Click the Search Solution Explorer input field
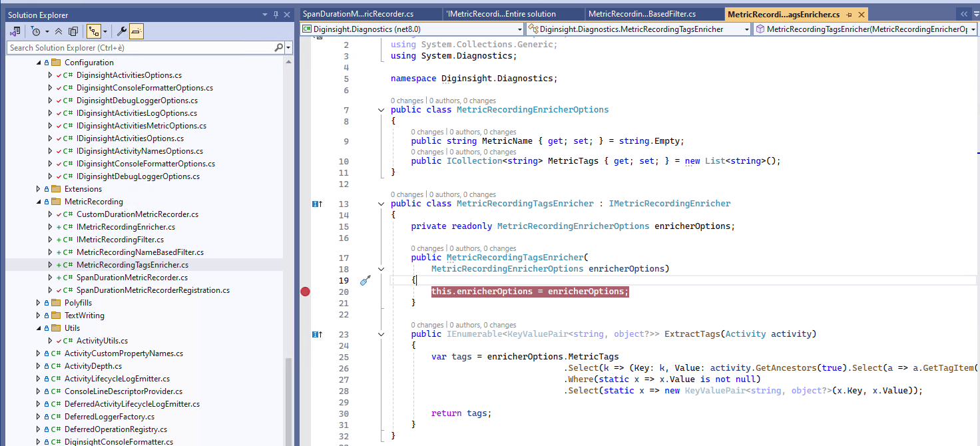The image size is (980, 446). pos(140,48)
